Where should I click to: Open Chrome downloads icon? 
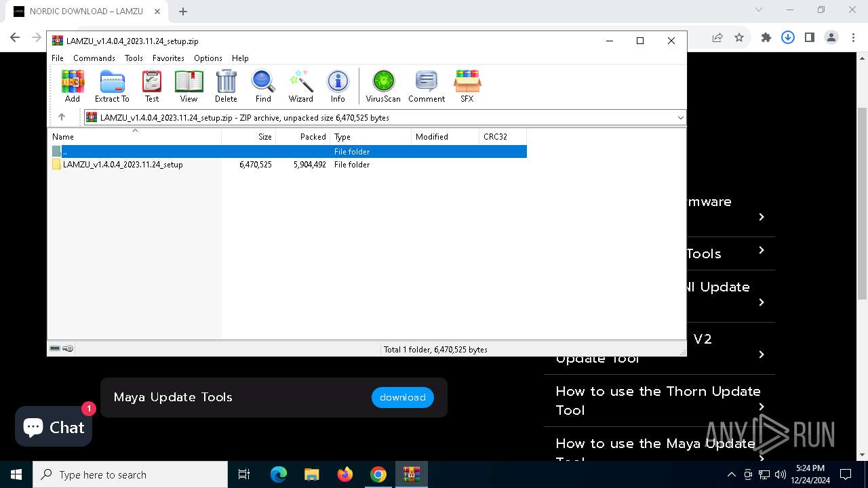[788, 38]
